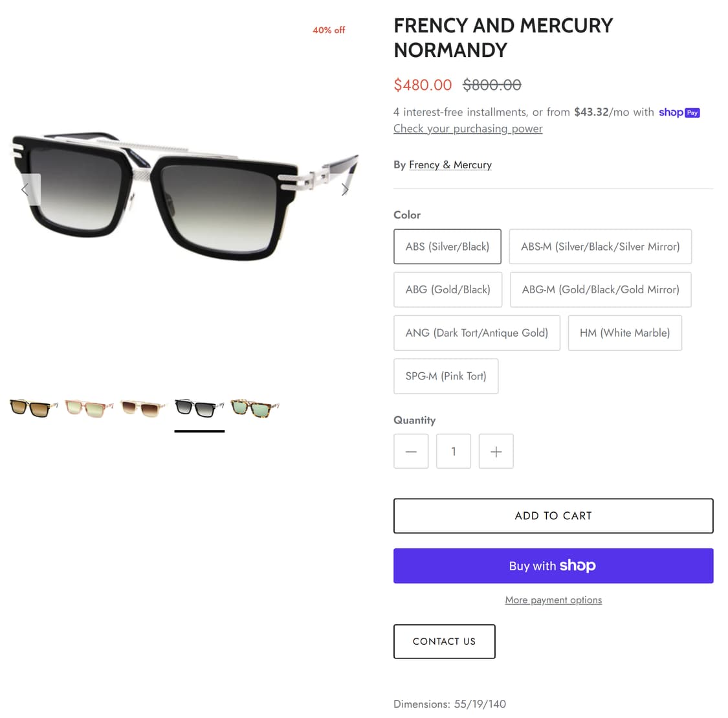Click the previous image arrow
The image size is (728, 718).
(26, 190)
